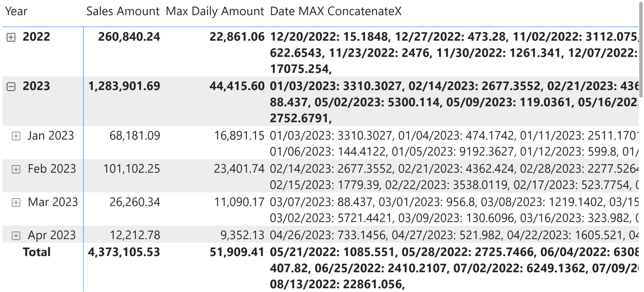The image size is (644, 292).
Task: Select the Total Sales Amount value 4,373,105.53
Action: pos(124,252)
